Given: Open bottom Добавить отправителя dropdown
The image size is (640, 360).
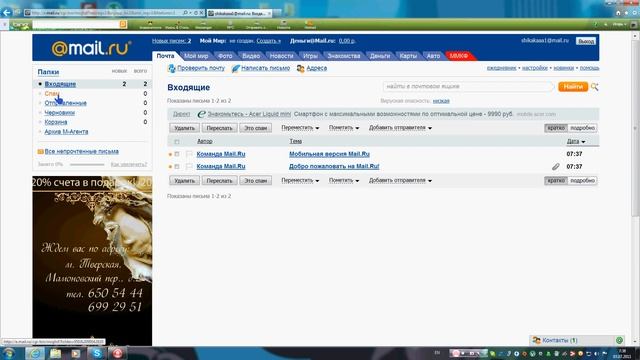Looking at the screenshot, I should 400,180.
